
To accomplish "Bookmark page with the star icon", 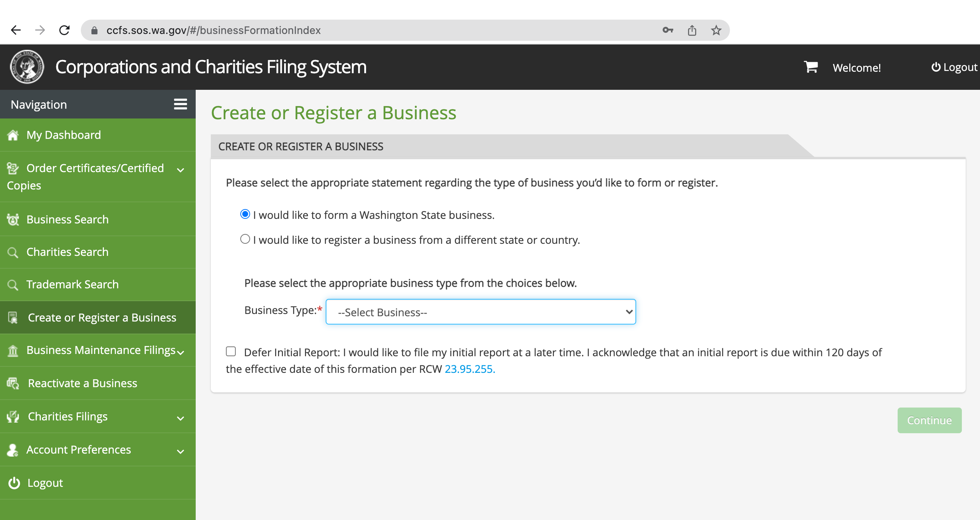I will (716, 30).
